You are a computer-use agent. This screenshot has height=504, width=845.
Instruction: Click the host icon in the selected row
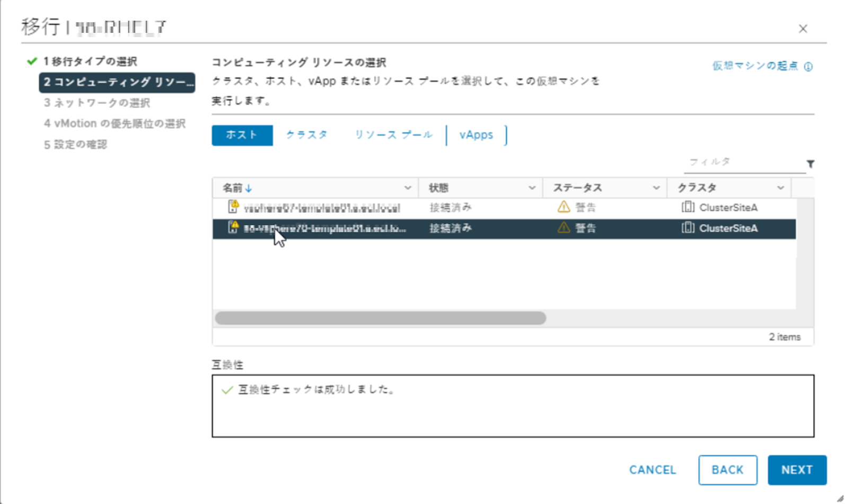[233, 227]
